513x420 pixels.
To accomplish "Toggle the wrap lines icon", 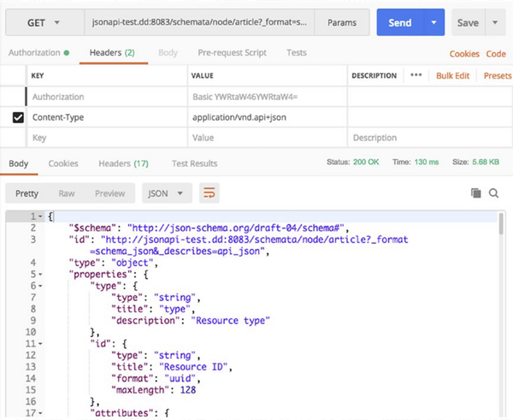I will point(209,193).
